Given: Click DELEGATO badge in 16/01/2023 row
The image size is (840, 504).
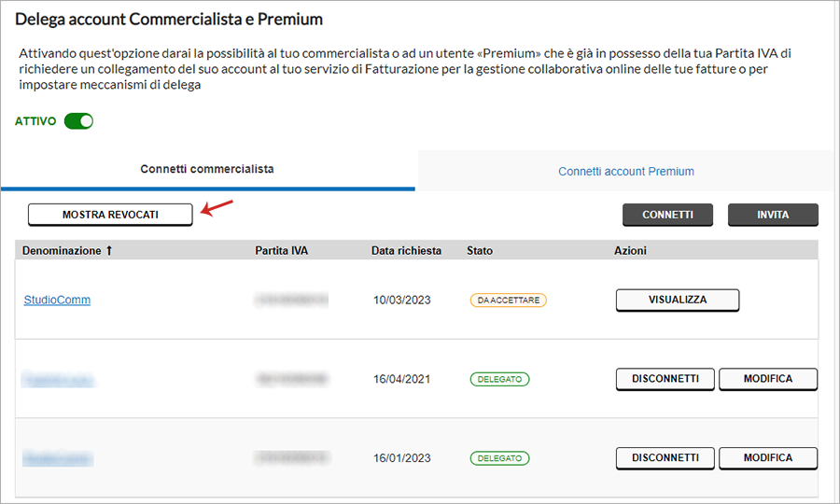Looking at the screenshot, I should (500, 458).
